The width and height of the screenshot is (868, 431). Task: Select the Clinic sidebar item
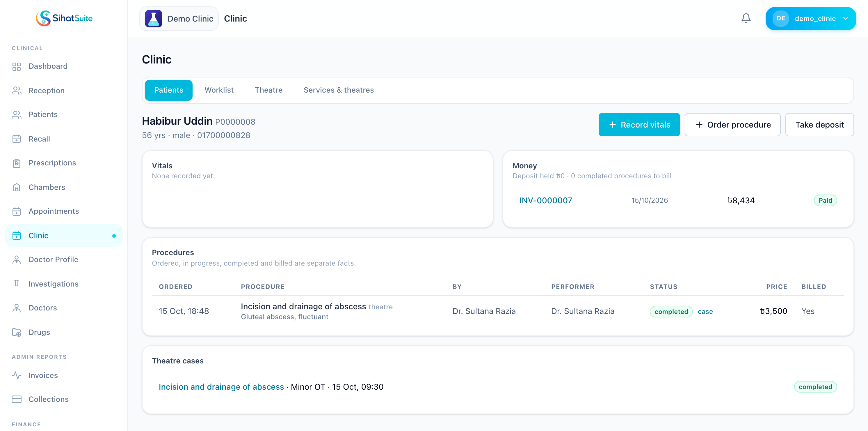tap(64, 236)
